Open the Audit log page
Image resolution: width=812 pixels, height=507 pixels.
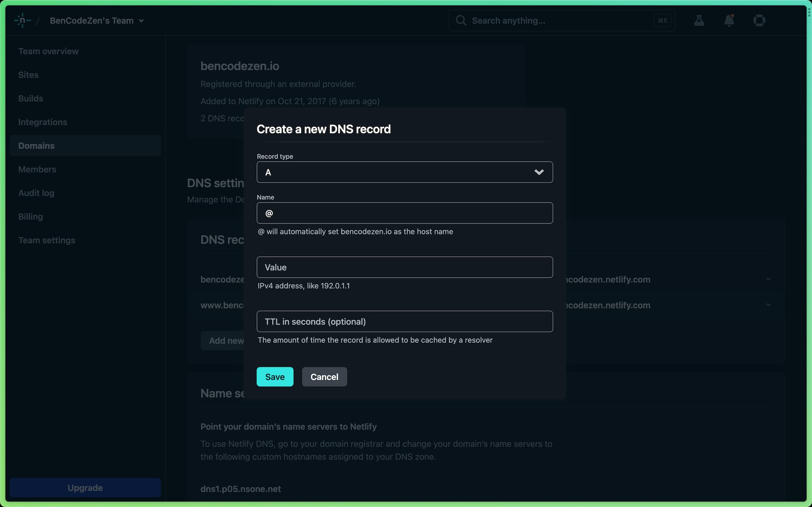tap(36, 193)
